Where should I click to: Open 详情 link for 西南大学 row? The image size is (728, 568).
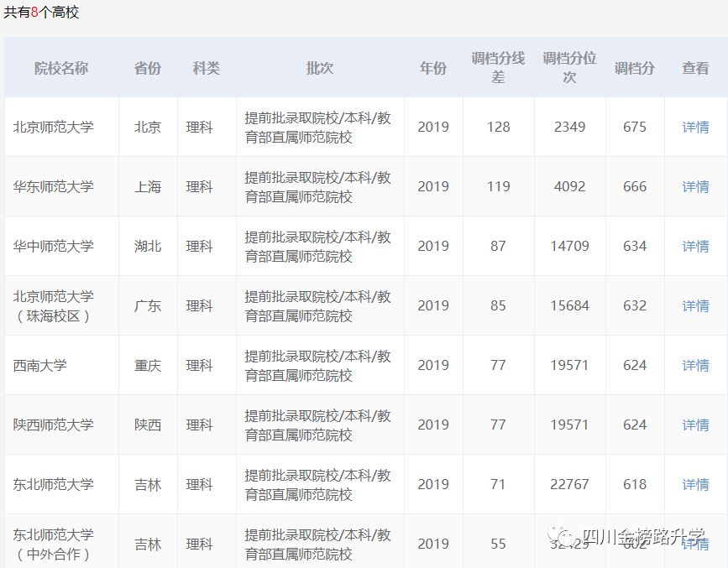(695, 365)
